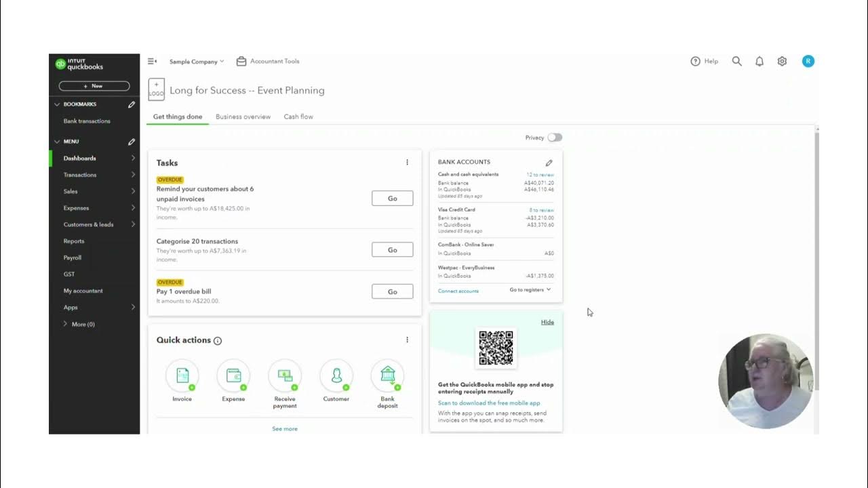Create an Invoice quick action

pos(182,375)
